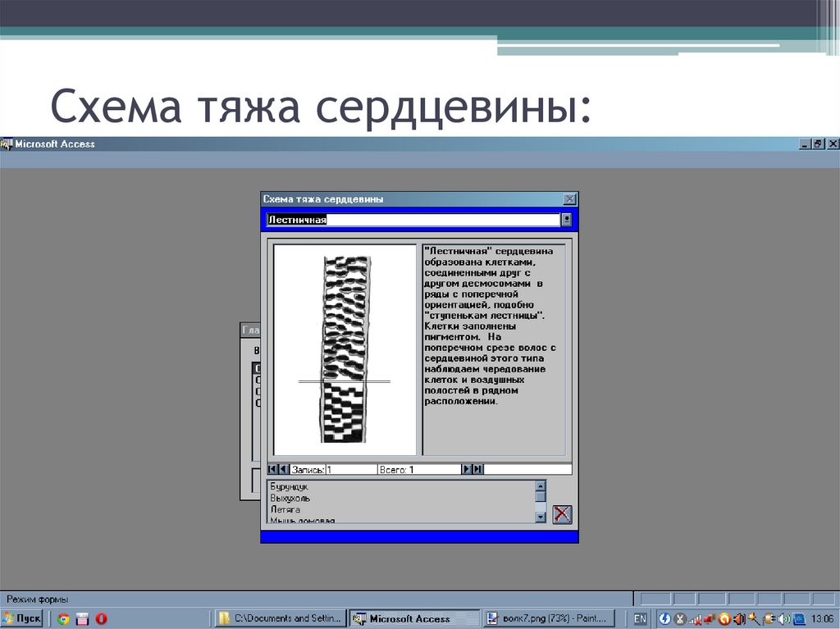Select 'Бурундук' in the animal list
Image resolution: width=840 pixels, height=629 pixels.
coord(289,486)
